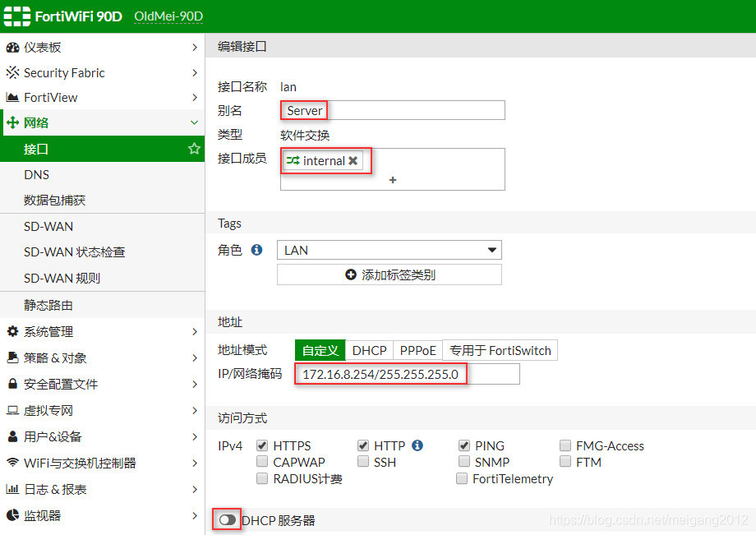Collapse the 网络 menu chevron
This screenshot has width=756, height=535.
194,122
